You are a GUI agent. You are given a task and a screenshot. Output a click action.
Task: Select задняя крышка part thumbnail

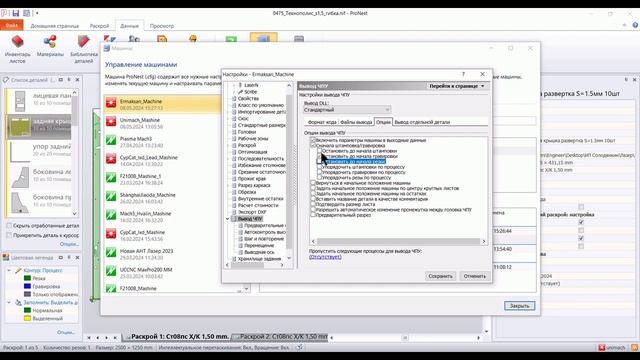click(20, 127)
